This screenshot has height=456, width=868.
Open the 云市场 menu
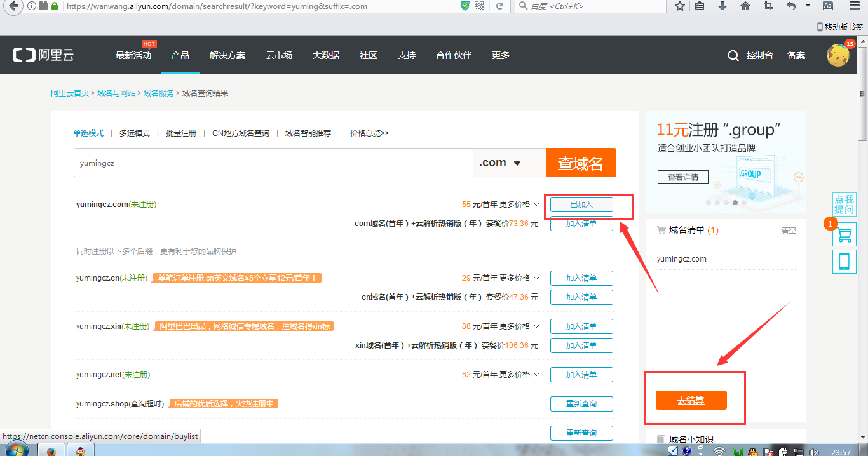[x=279, y=55]
